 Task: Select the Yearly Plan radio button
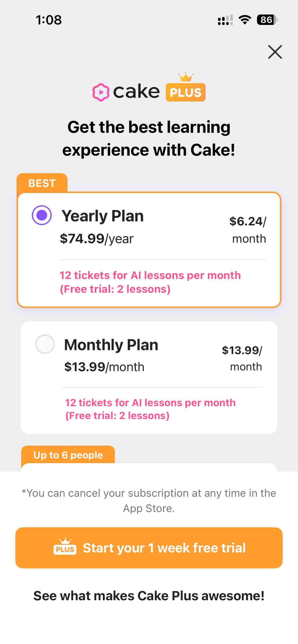point(42,215)
